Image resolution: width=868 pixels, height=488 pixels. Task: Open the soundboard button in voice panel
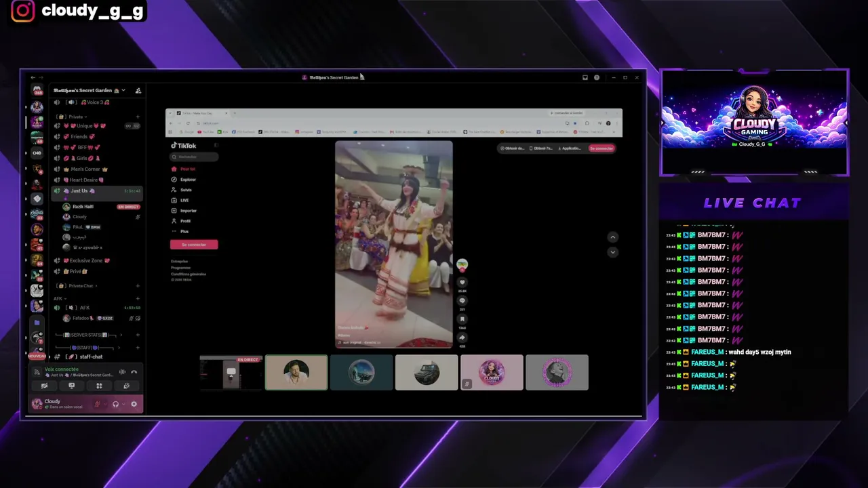pyautogui.click(x=126, y=386)
